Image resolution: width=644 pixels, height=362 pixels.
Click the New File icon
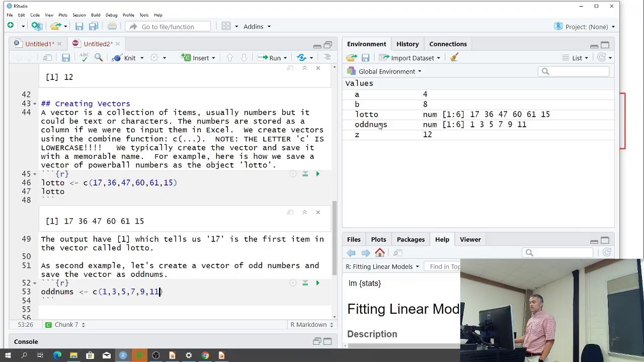[10, 26]
